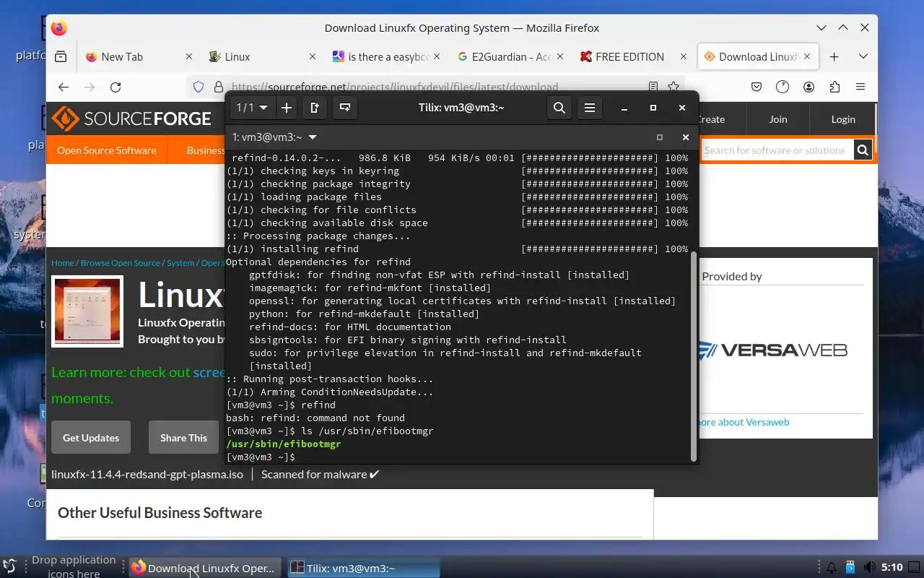Click the site security padlock icon
The height and width of the screenshot is (578, 924).
(x=219, y=87)
